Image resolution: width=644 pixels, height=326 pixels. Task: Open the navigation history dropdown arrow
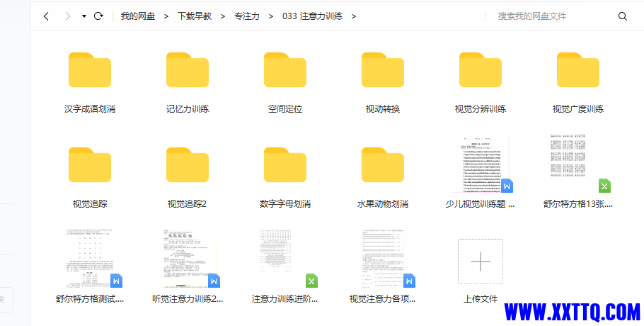(x=84, y=16)
